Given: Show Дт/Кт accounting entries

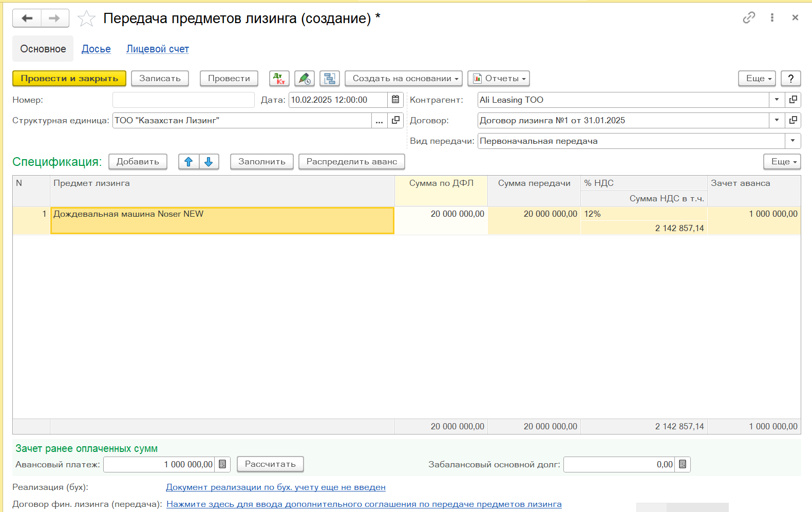Looking at the screenshot, I should [279, 79].
